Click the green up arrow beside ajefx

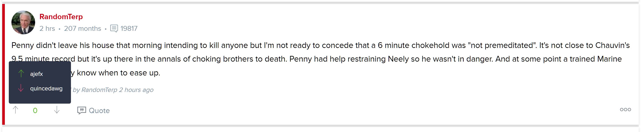coord(21,73)
